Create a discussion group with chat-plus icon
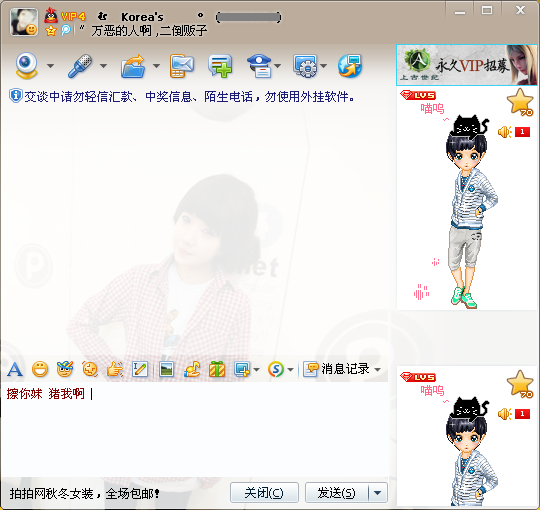 (x=220, y=66)
